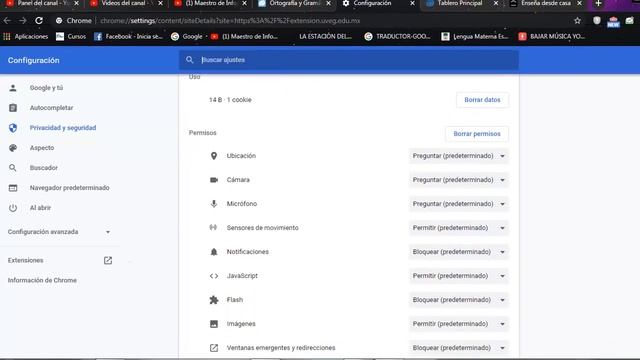Open the Sensores de movimiento dropdown
This screenshot has height=360, width=640.
click(458, 228)
